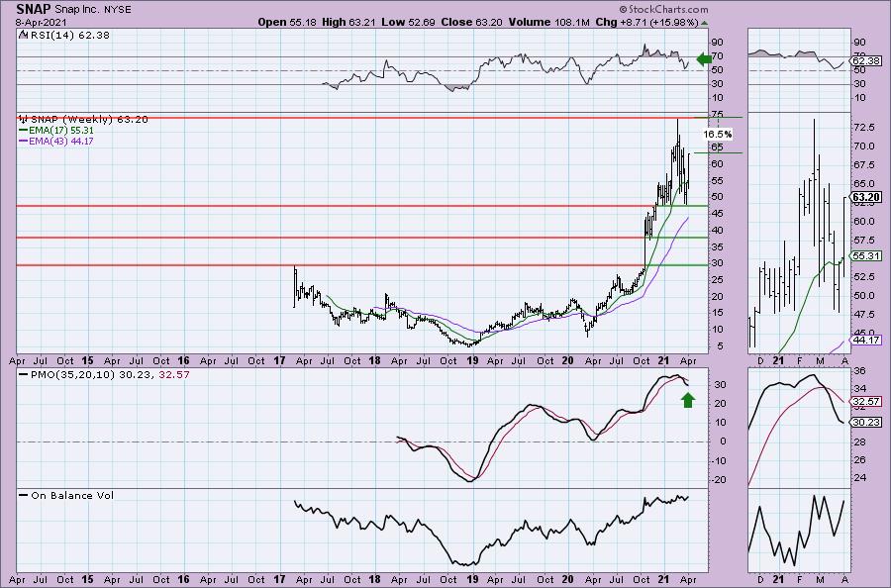Click the 32.57 PMO signal tag at right

click(866, 402)
